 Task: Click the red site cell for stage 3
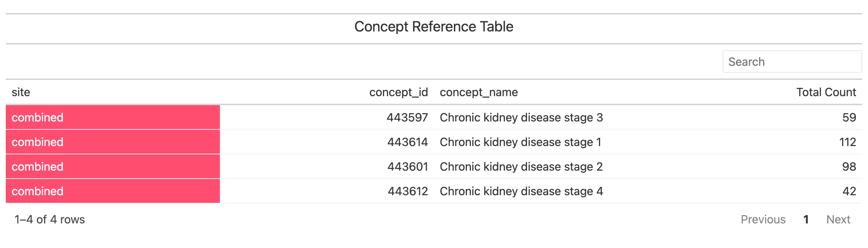[112, 117]
